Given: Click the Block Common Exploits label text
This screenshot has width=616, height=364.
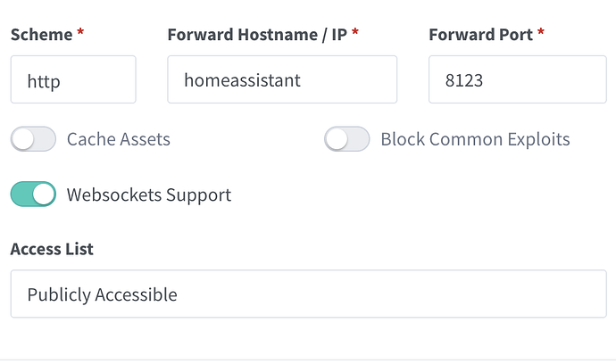Looking at the screenshot, I should [475, 139].
